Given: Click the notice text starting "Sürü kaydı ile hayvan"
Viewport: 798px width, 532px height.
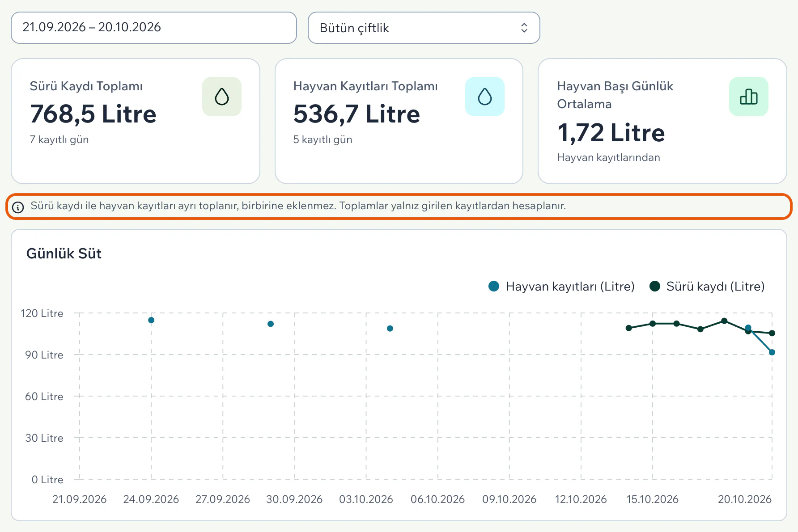Looking at the screenshot, I should point(298,206).
